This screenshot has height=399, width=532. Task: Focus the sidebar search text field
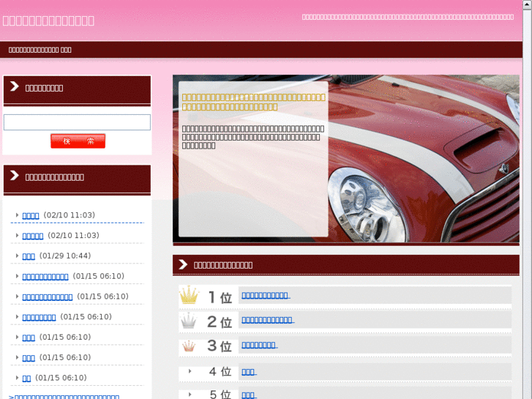[77, 122]
